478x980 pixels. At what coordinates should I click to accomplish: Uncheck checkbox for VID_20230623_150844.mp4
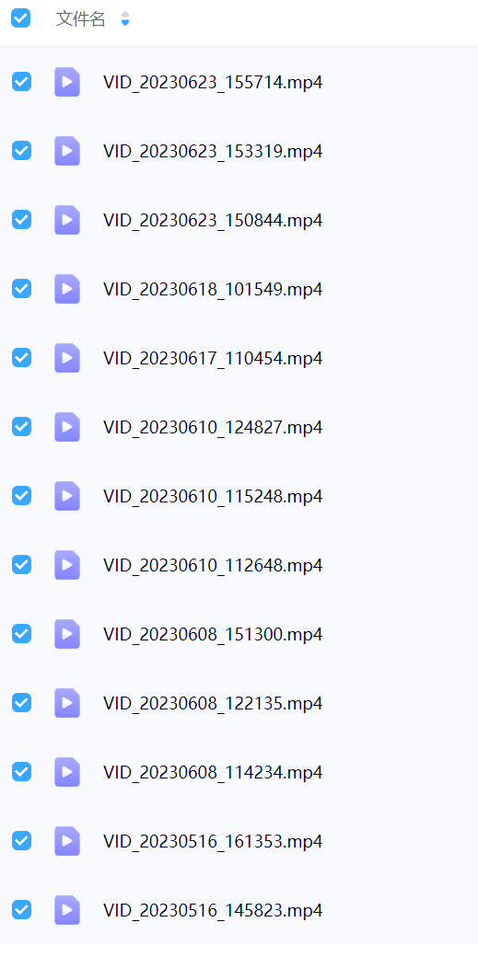[x=21, y=219]
